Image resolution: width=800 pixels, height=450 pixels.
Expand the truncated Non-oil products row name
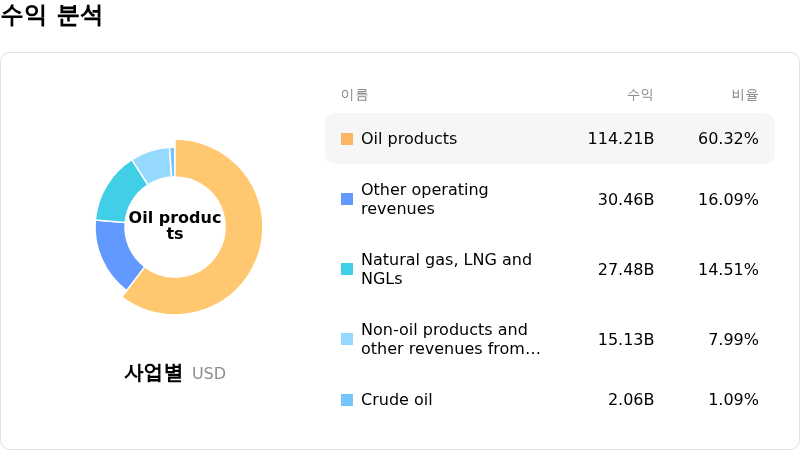[450, 339]
